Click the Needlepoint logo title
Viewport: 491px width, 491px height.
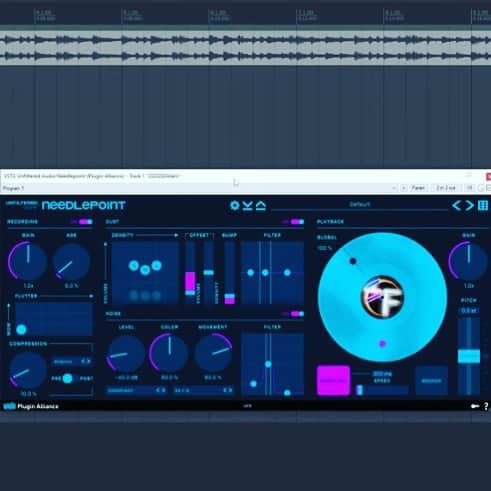83,205
